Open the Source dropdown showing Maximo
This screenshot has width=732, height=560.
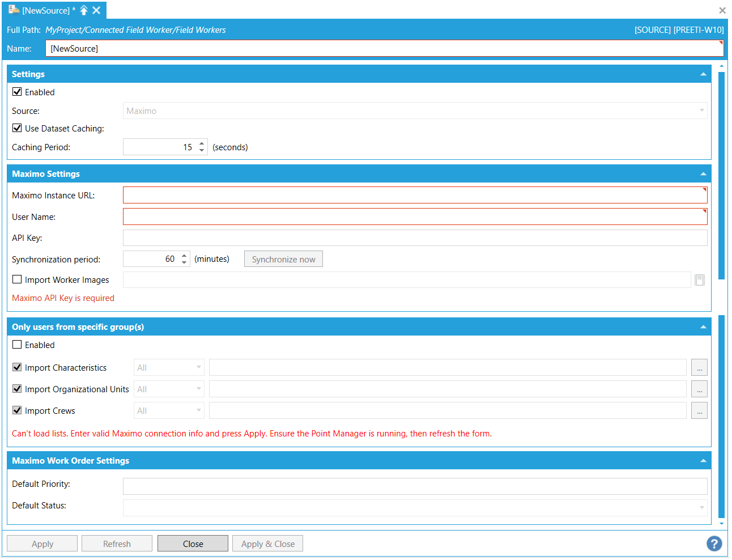click(415, 111)
